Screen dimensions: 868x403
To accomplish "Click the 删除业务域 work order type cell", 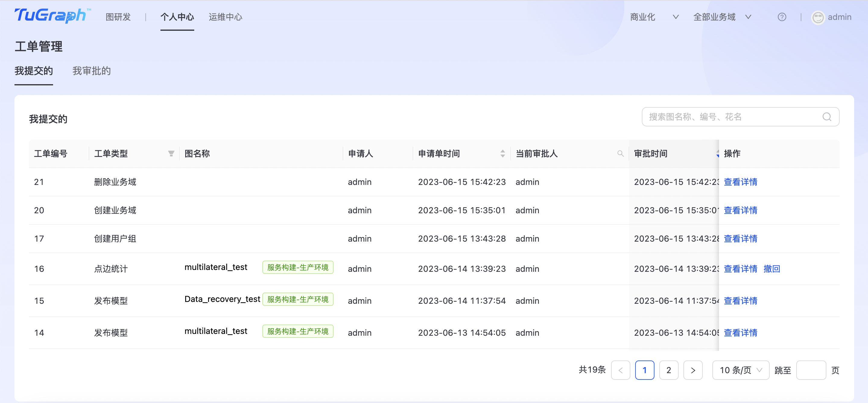I will pyautogui.click(x=115, y=182).
